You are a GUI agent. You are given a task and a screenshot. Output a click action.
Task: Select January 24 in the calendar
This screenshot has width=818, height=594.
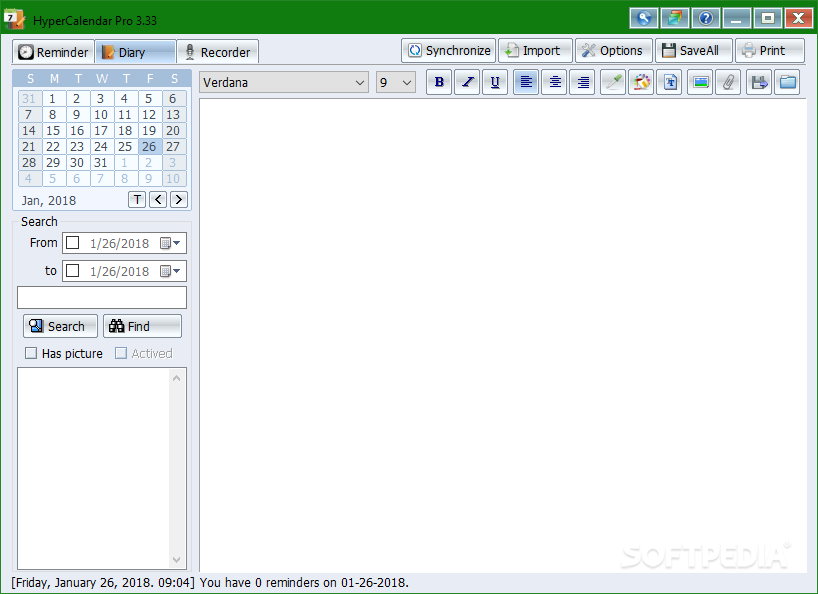101,147
